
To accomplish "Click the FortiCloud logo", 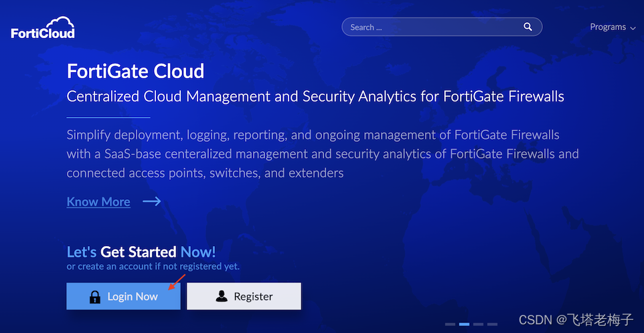I will pos(43,27).
